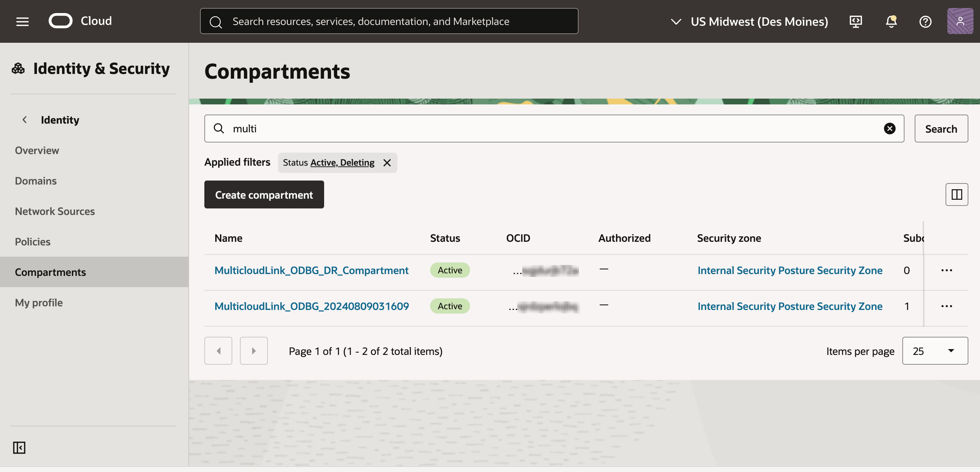Open actions menu for MulticloudLink_ODBG_20240809031609

coord(947,306)
